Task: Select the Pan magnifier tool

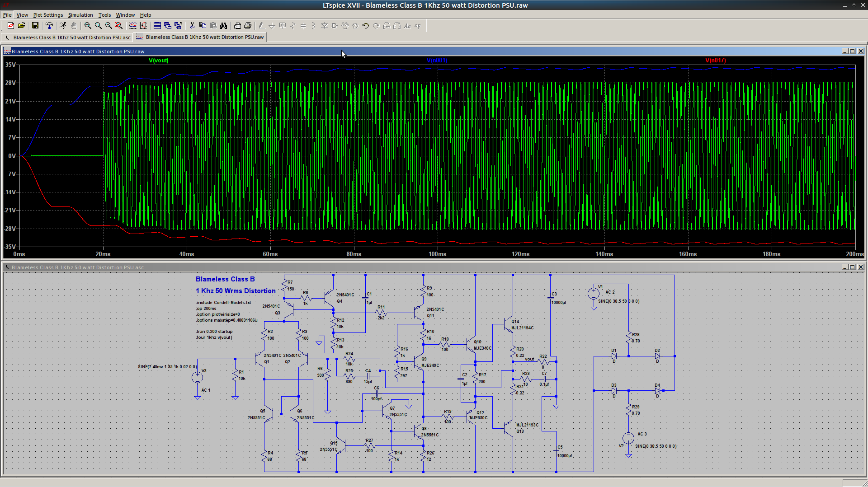Action: point(98,26)
